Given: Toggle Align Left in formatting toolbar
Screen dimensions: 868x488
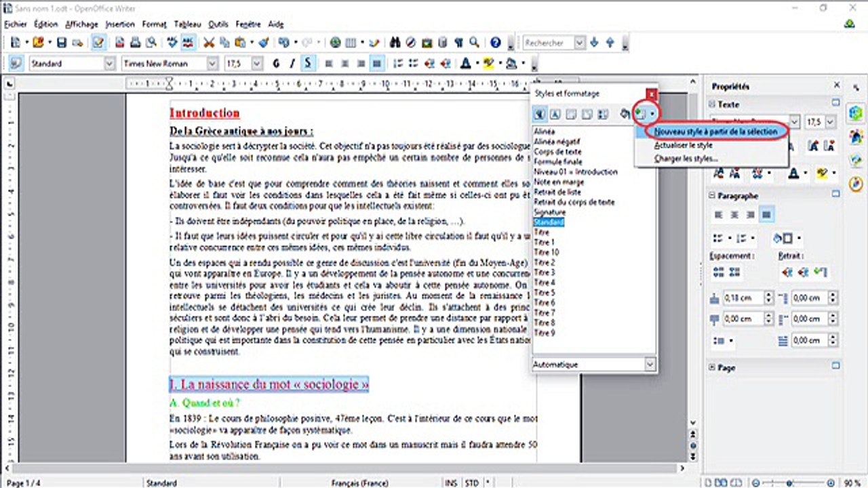Looking at the screenshot, I should pos(329,64).
